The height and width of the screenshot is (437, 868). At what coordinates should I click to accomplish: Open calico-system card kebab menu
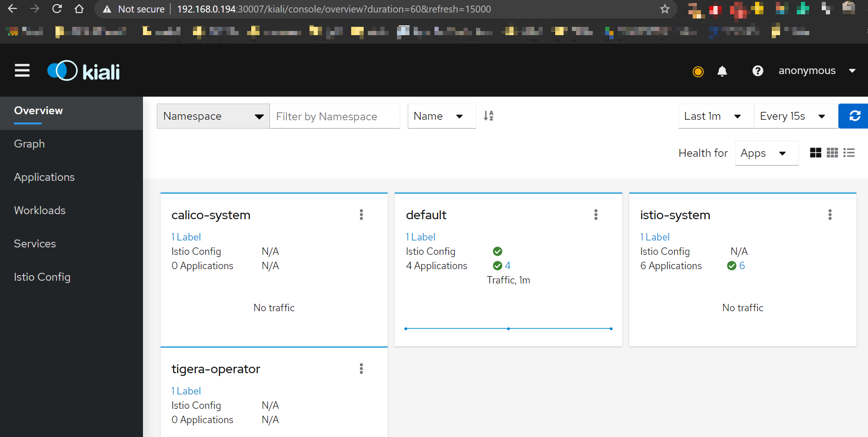pyautogui.click(x=361, y=215)
